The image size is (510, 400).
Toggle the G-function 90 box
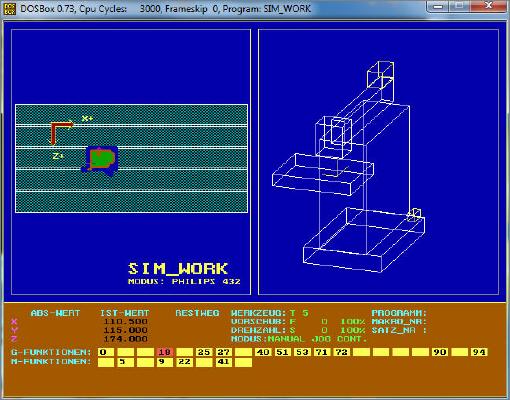point(440,352)
